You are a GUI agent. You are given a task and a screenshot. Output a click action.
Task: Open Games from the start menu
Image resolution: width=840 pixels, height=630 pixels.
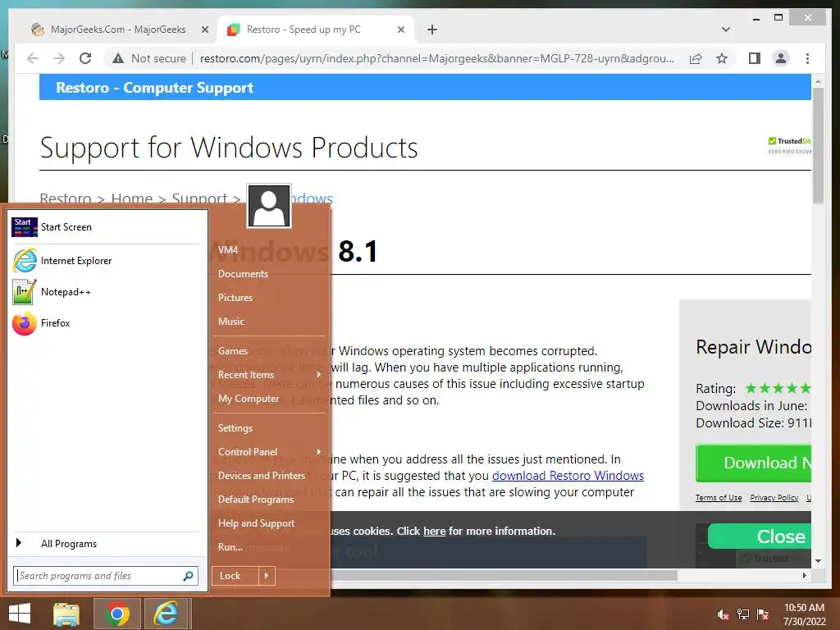[232, 351]
